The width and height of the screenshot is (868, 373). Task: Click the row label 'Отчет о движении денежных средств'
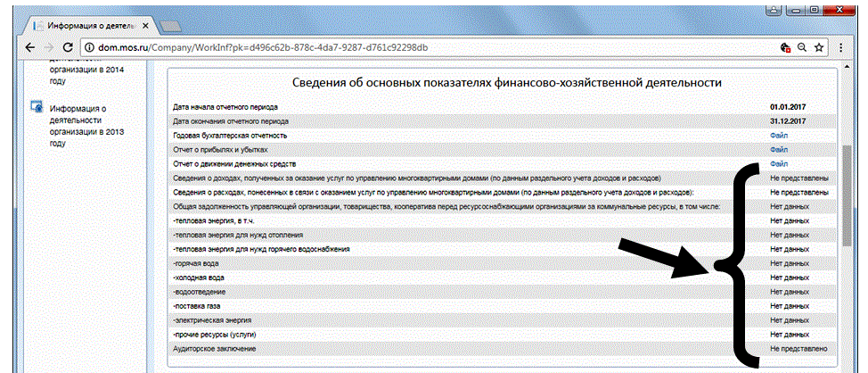234,164
